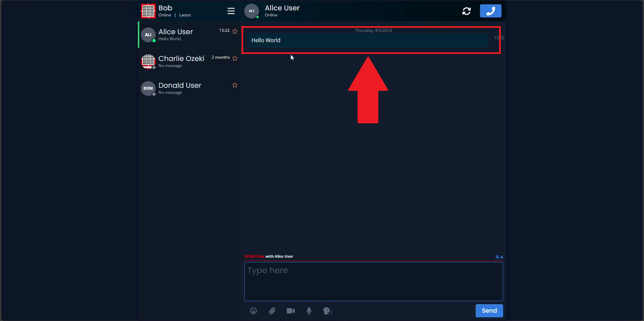Toggle the star next to Charlie Ozeki
This screenshot has width=644, height=321.
coord(235,58)
